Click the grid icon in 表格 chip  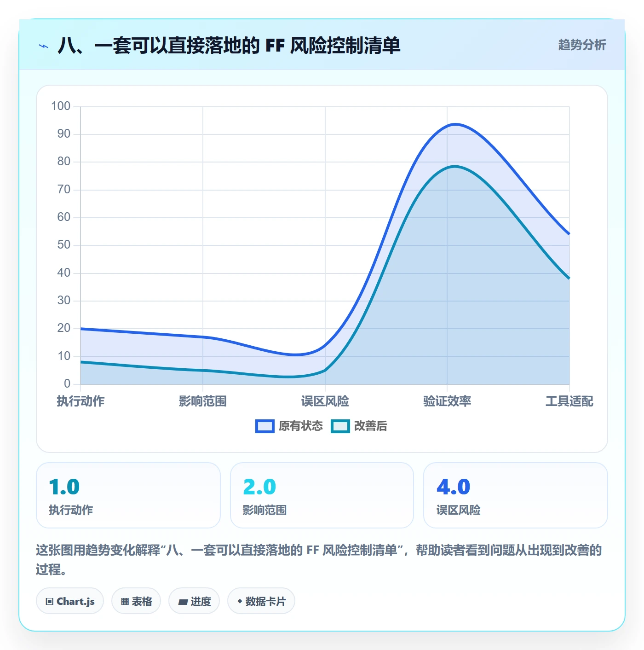pos(125,602)
